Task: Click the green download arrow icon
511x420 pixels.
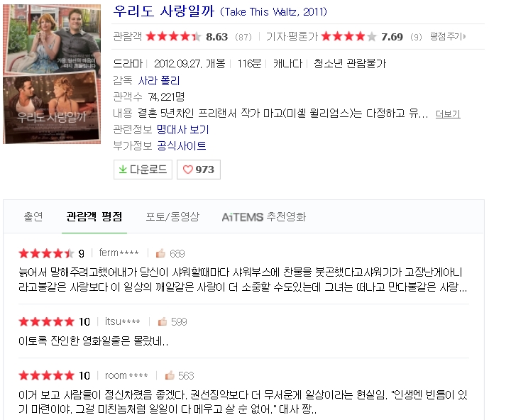Action: pos(123,170)
